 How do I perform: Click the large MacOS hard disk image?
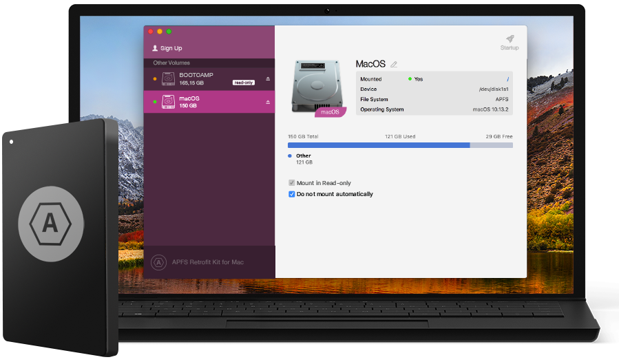click(x=317, y=87)
